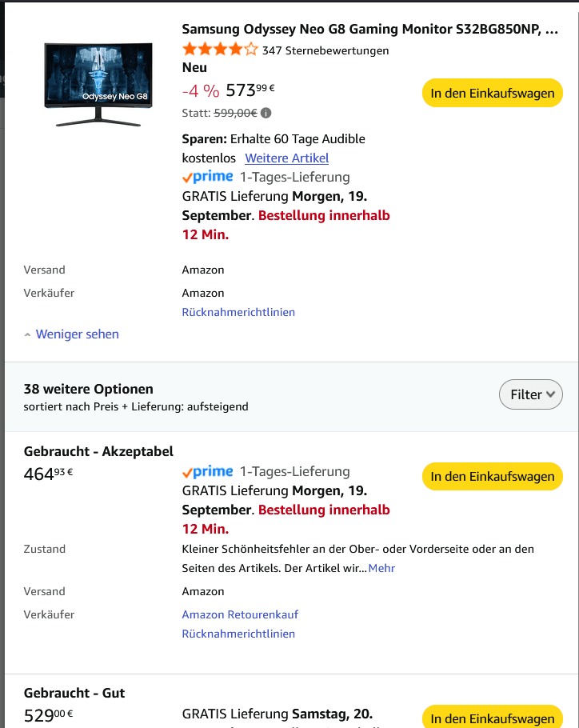
Task: Add the Gebraucht - Gut offer to the cart
Action: click(492, 718)
